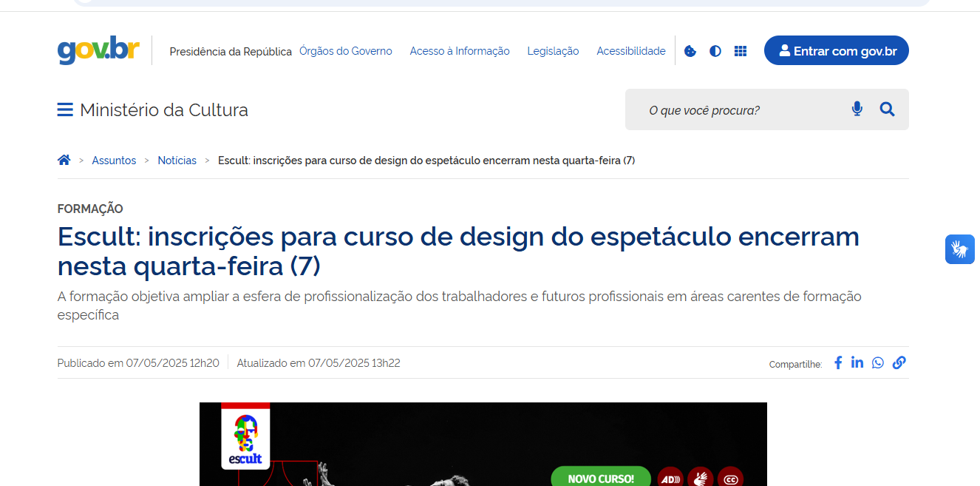Screen dimensions: 980x486
Task: Open the cookies settings icon
Action: pos(690,51)
